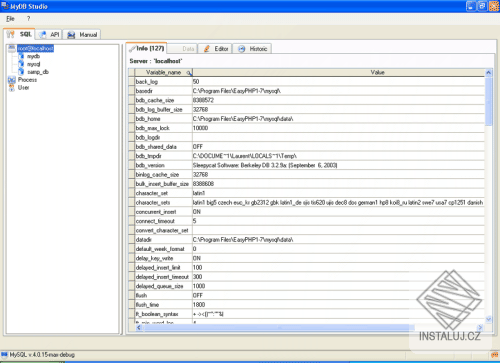This screenshot has width=500, height=363.
Task: Click the bdb_max_lock value 10000
Action: pyautogui.click(x=200, y=128)
